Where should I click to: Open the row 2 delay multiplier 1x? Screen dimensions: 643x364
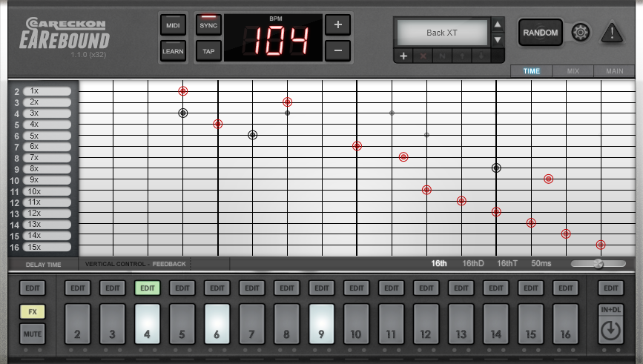tap(47, 91)
